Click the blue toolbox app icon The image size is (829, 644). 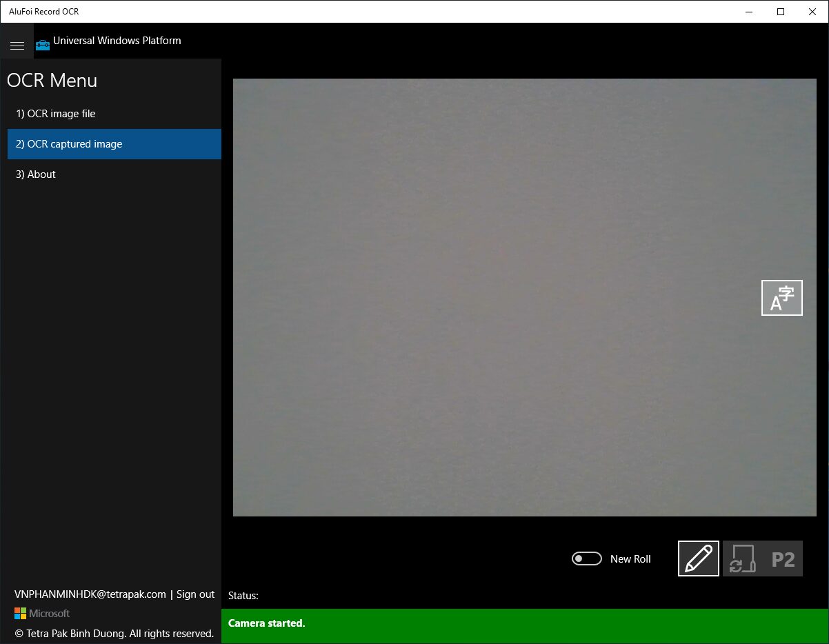[x=43, y=45]
